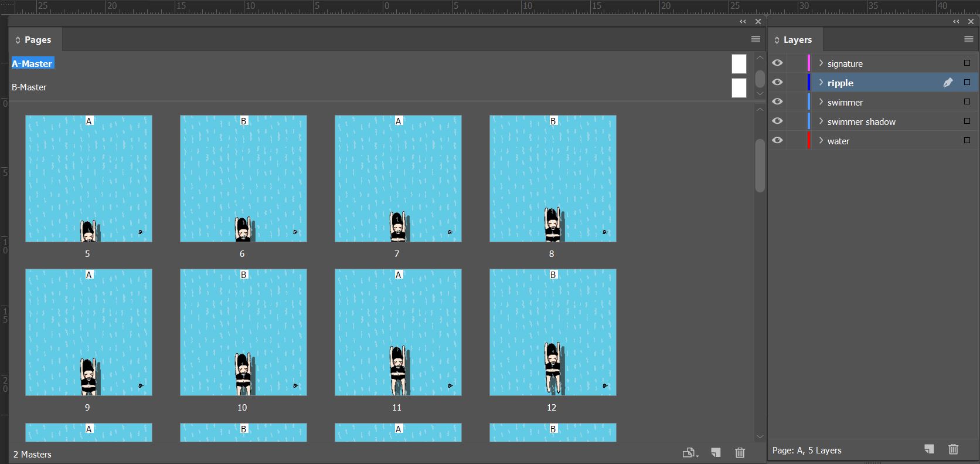
Task: Toggle selection square on swimmer layer
Action: (967, 101)
